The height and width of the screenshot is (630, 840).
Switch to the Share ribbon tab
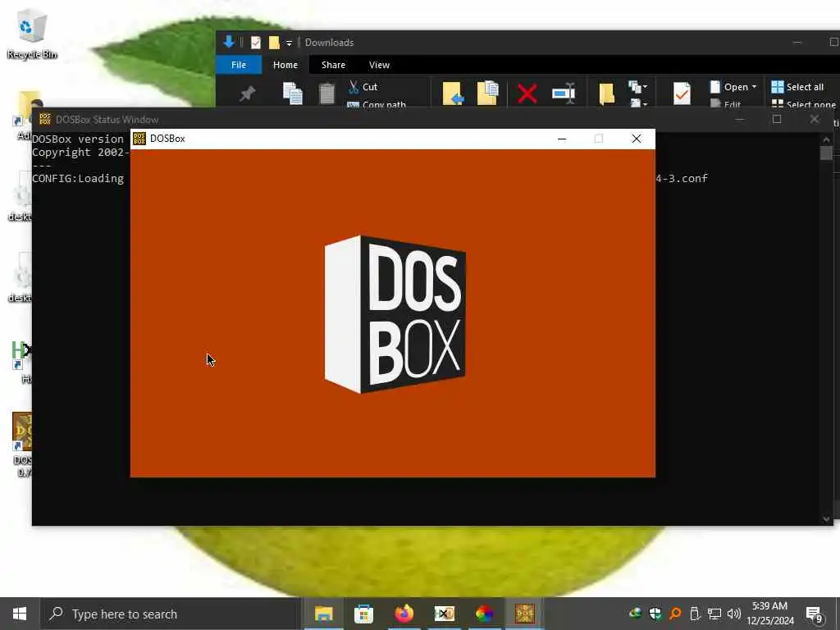(x=333, y=65)
